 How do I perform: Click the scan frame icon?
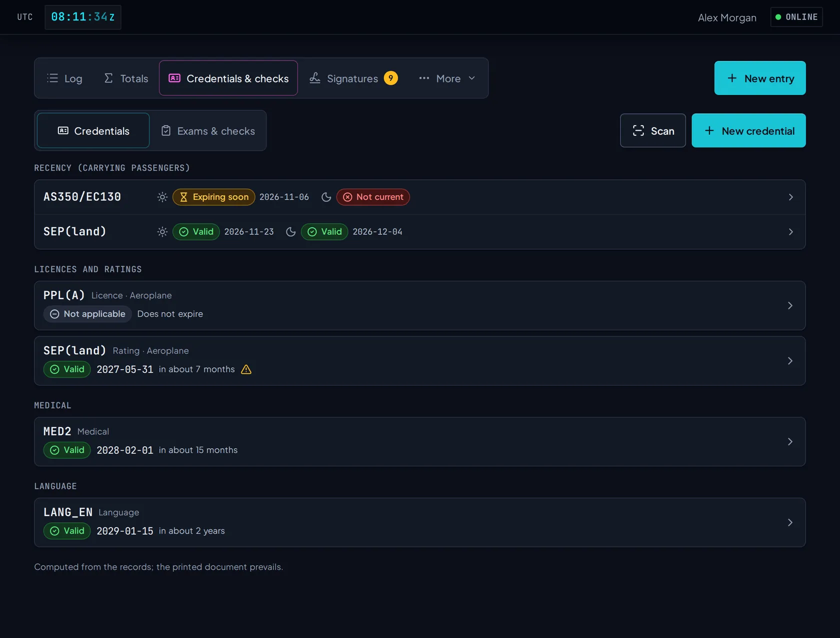pos(638,131)
